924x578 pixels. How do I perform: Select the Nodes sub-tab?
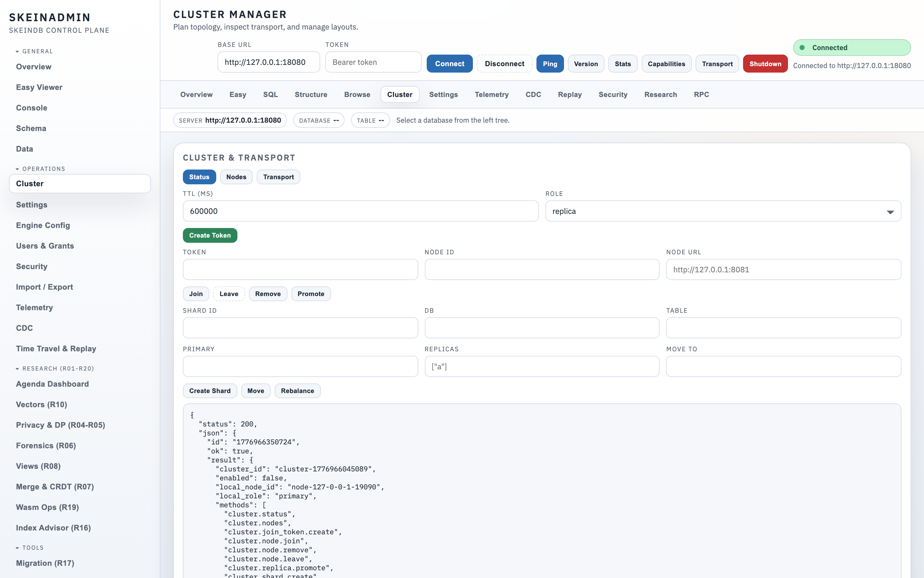(x=236, y=177)
